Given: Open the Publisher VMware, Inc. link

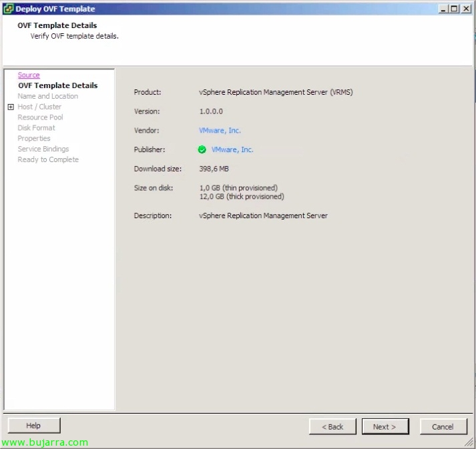Looking at the screenshot, I should coord(232,149).
